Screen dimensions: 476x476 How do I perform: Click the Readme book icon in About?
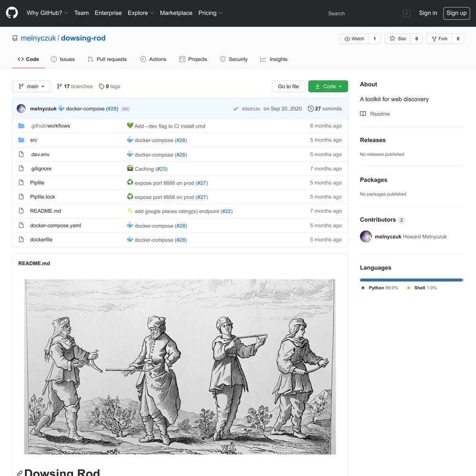coord(363,114)
